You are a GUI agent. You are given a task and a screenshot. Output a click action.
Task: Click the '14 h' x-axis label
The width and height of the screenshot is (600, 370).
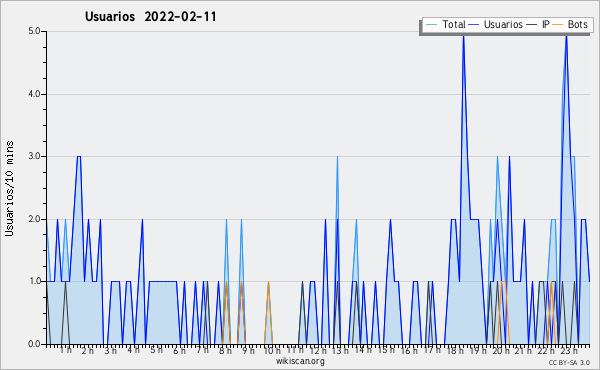363,350
